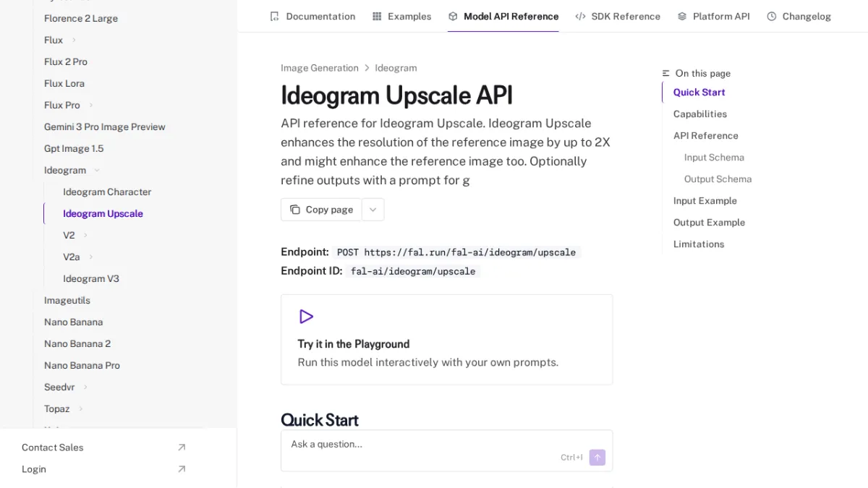Click the Ideogram breadcrumb link
The height and width of the screenshot is (488, 868).
point(396,68)
